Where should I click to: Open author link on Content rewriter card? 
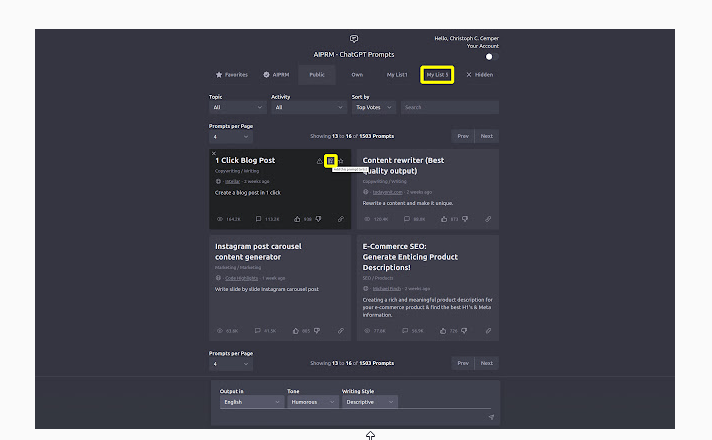pos(387,192)
